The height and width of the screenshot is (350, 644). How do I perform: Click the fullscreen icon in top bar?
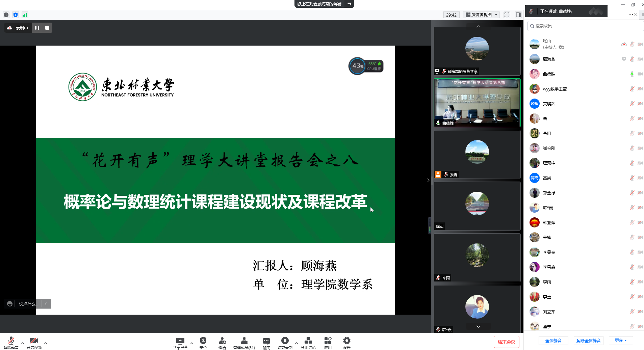(507, 15)
